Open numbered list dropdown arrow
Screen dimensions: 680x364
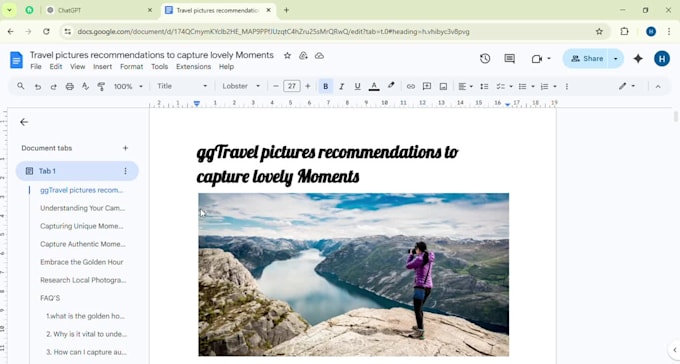[x=555, y=86]
